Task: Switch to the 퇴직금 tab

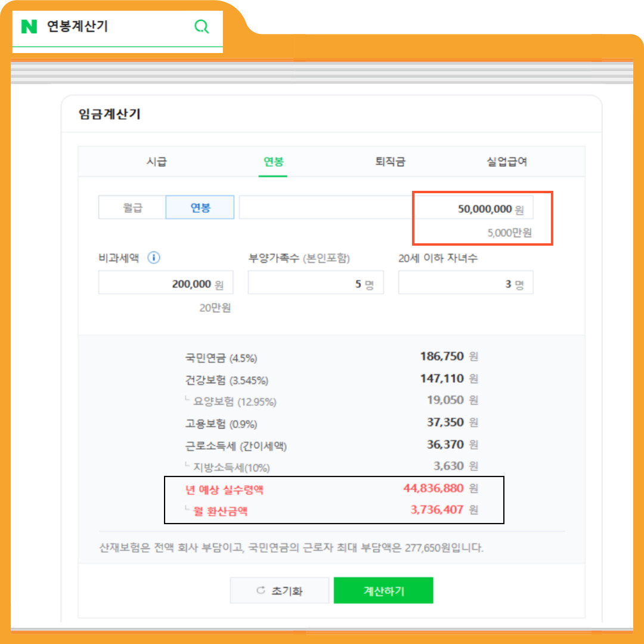Action: click(389, 161)
